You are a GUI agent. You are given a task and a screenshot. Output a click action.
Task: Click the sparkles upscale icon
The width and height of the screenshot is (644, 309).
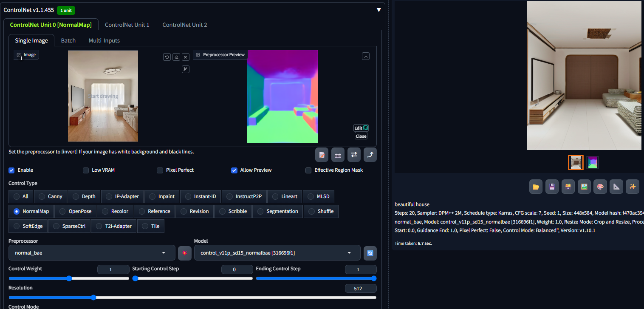pyautogui.click(x=632, y=187)
